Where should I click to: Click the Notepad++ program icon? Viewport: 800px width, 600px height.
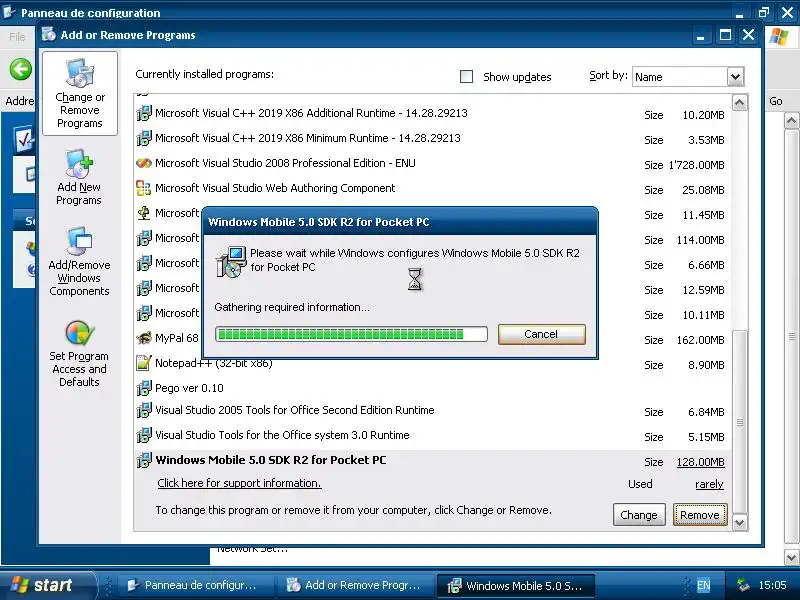(x=144, y=363)
